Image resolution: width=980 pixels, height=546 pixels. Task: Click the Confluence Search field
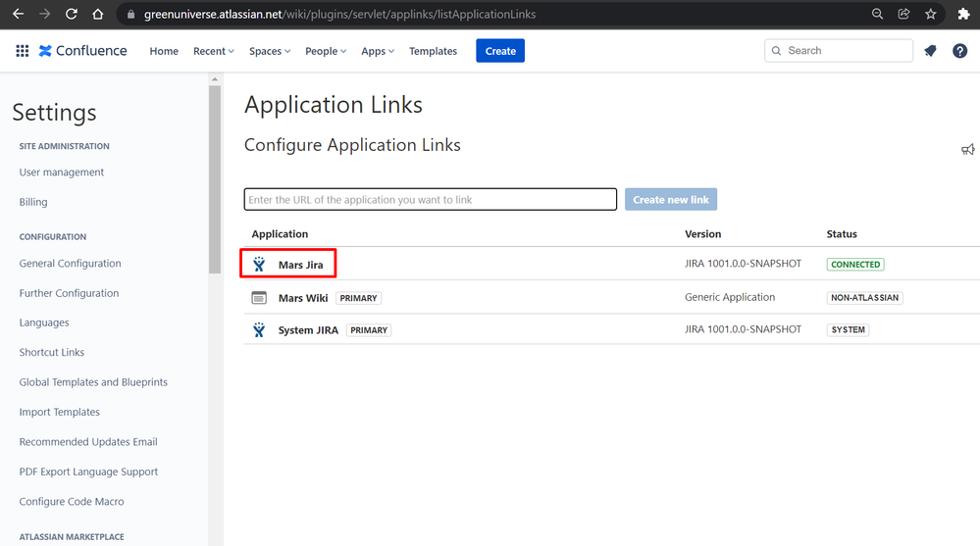838,51
